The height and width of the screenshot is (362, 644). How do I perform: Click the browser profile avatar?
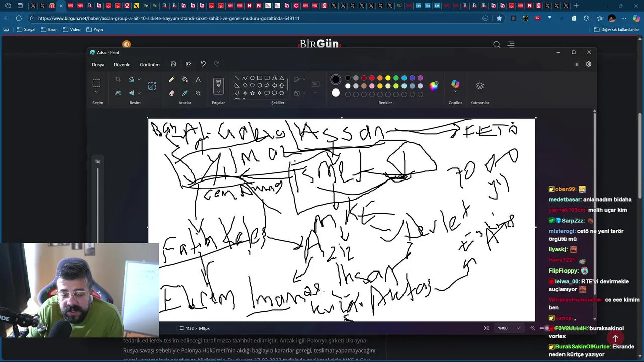point(612,18)
